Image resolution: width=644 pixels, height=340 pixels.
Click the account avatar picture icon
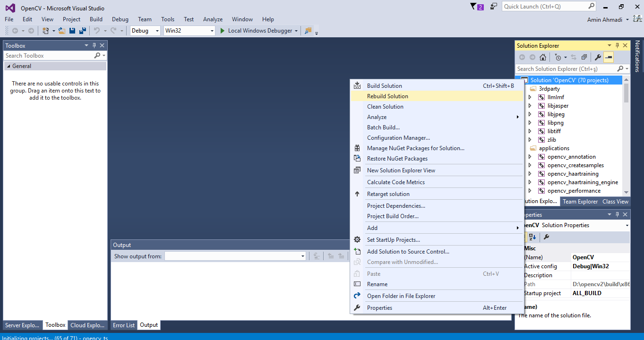point(637,19)
